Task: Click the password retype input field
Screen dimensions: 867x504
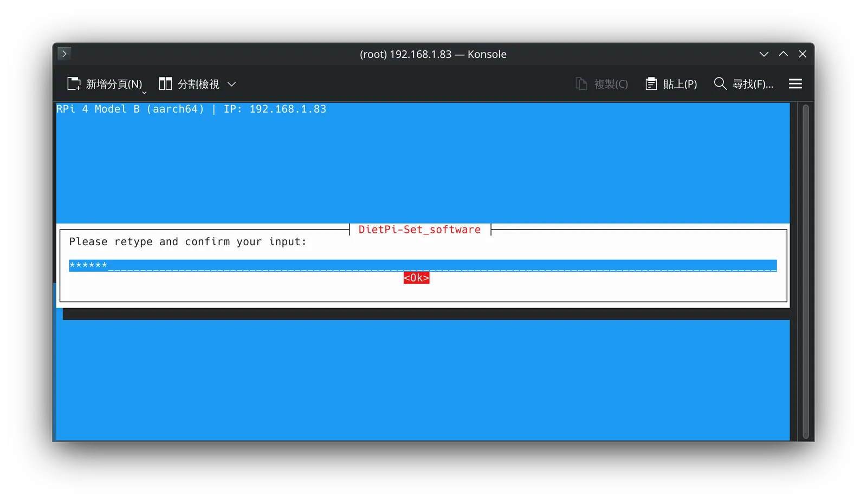Action: [423, 265]
